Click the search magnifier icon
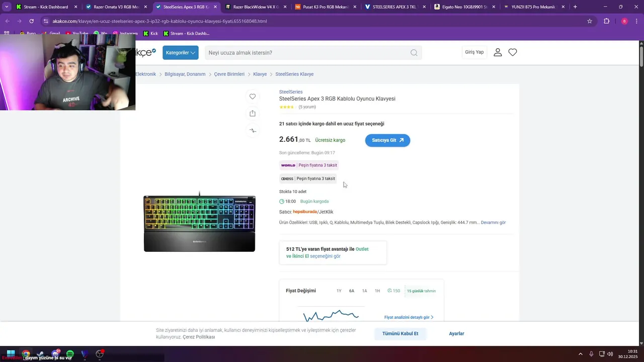The height and width of the screenshot is (362, 644). click(x=414, y=53)
